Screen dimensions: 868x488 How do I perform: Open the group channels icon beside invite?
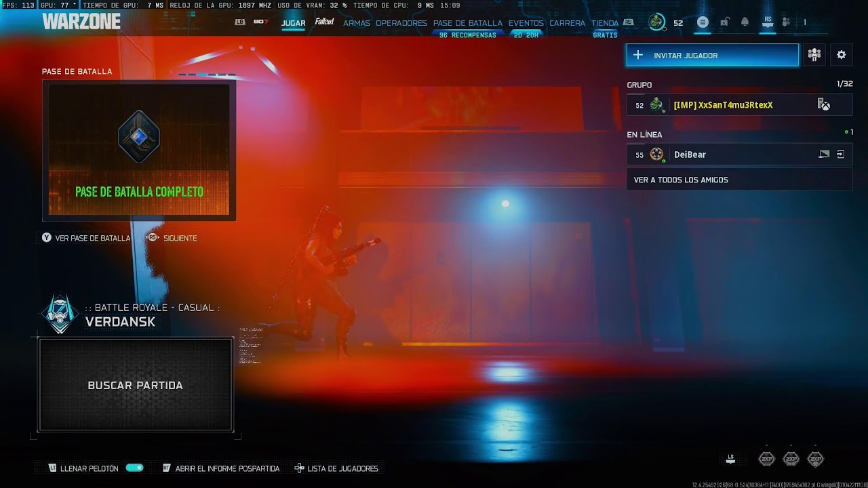[814, 55]
